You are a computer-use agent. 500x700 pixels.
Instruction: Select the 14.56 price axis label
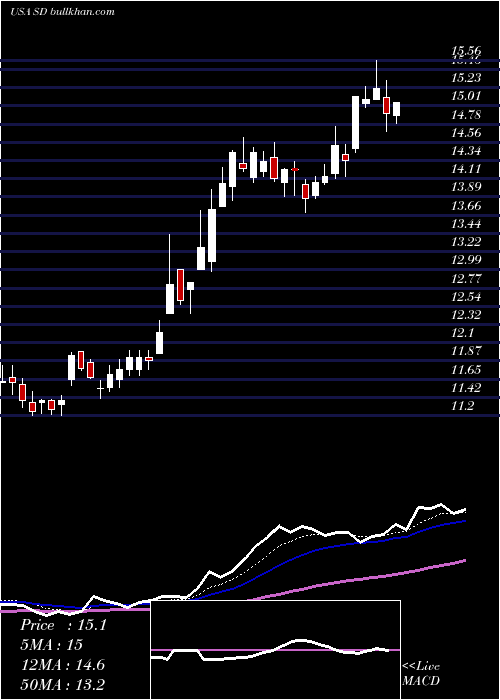(466, 133)
